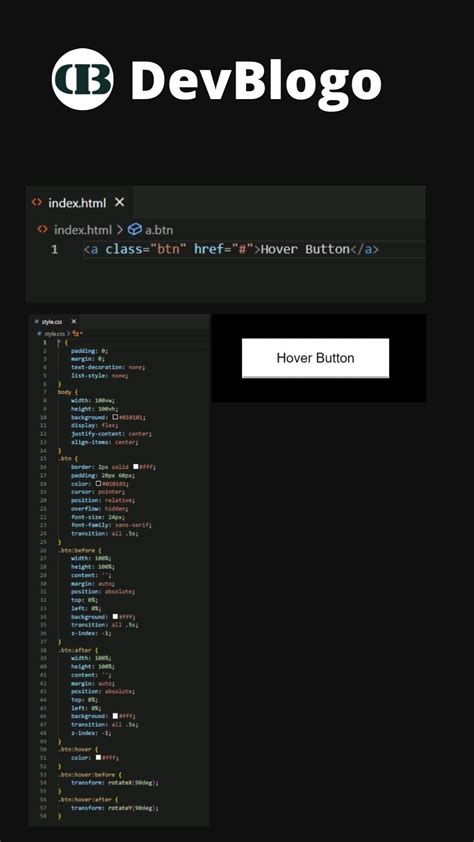Close the style.css tab

[x=74, y=322]
